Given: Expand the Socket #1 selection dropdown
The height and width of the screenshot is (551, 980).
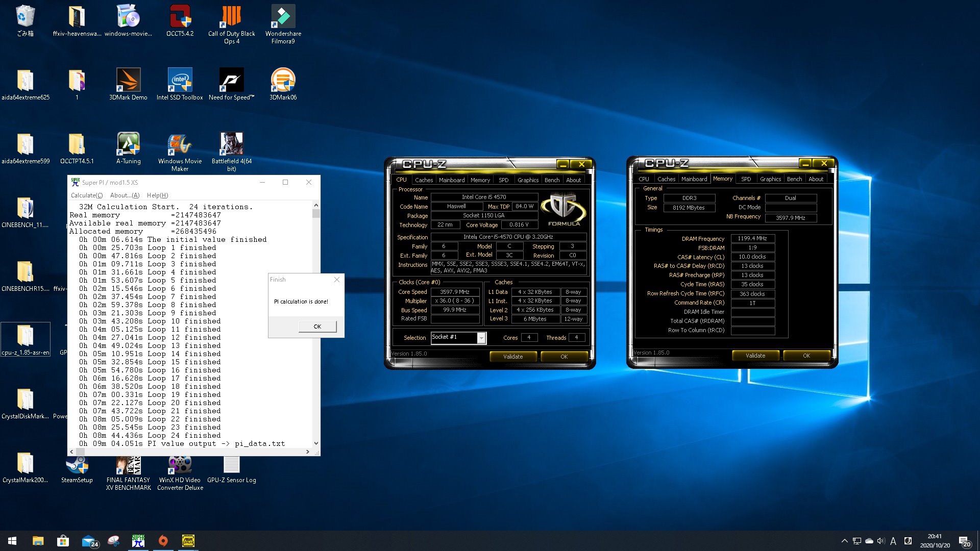Looking at the screenshot, I should tap(481, 338).
